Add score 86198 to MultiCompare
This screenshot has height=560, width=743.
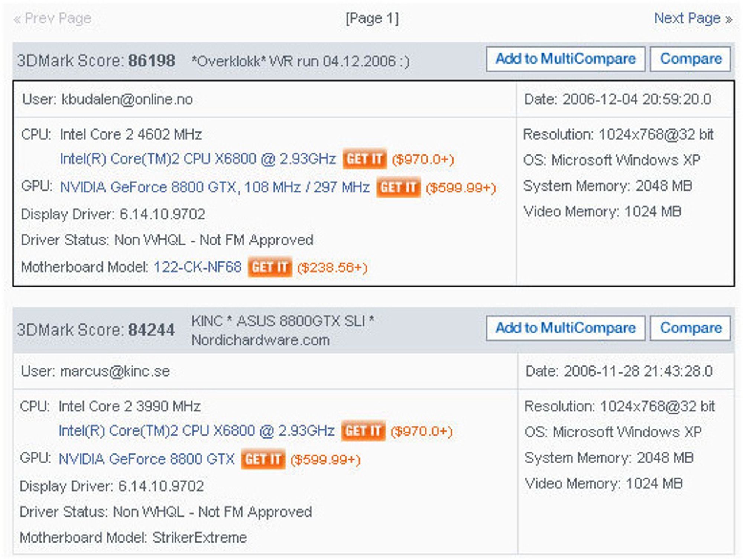pyautogui.click(x=565, y=59)
